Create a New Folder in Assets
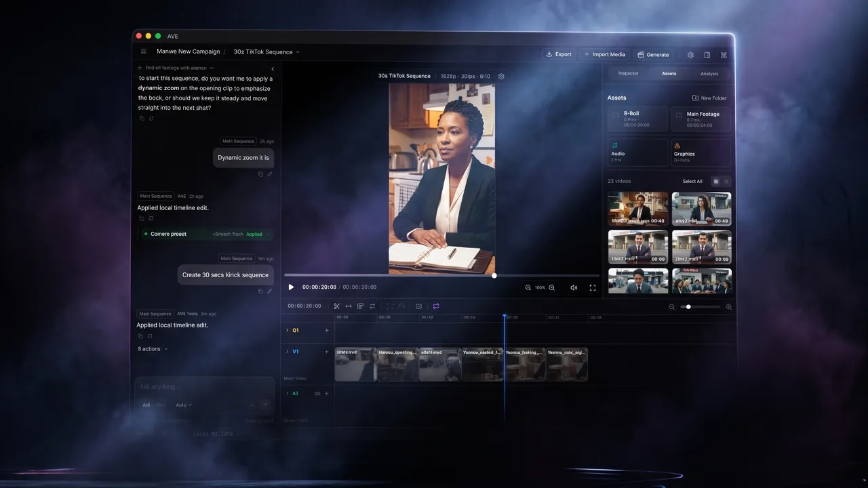Image resolution: width=868 pixels, height=488 pixels. (x=709, y=98)
